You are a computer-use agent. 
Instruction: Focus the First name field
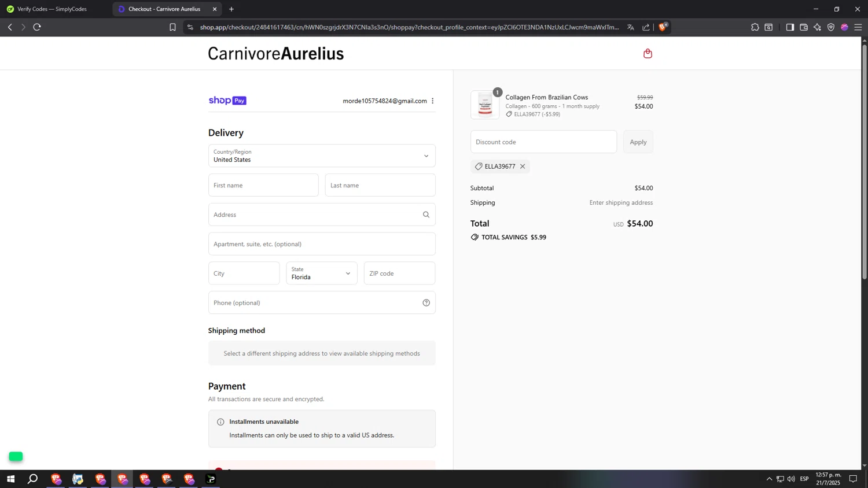point(263,185)
